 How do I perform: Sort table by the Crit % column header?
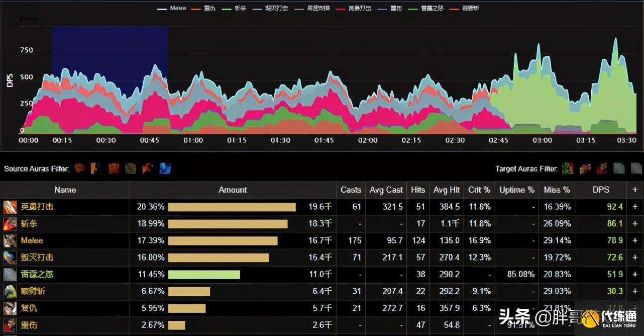[x=479, y=190]
